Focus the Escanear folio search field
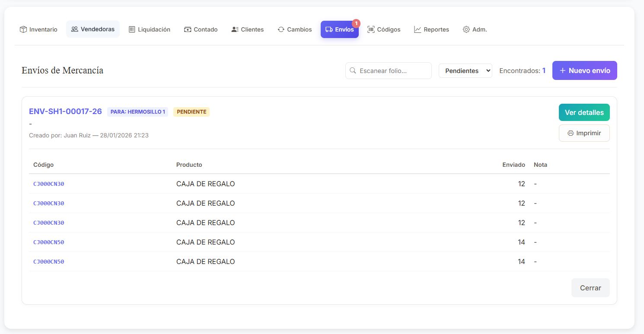The image size is (644, 334). 389,70
